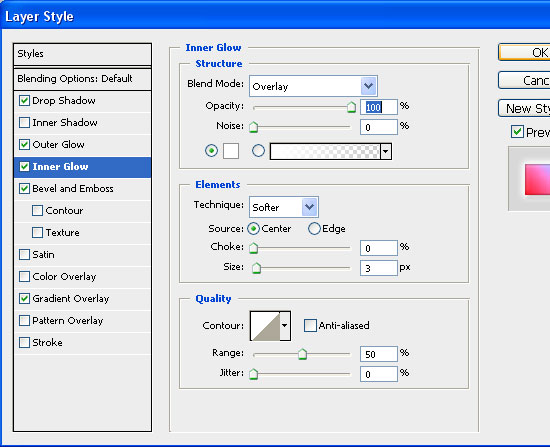Select the Outer Glow effect row
The image size is (550, 447).
coord(82,145)
